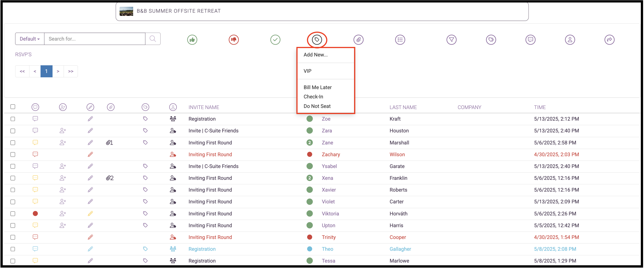Click the green thumbs-up accept icon
The image size is (644, 268).
(192, 39)
